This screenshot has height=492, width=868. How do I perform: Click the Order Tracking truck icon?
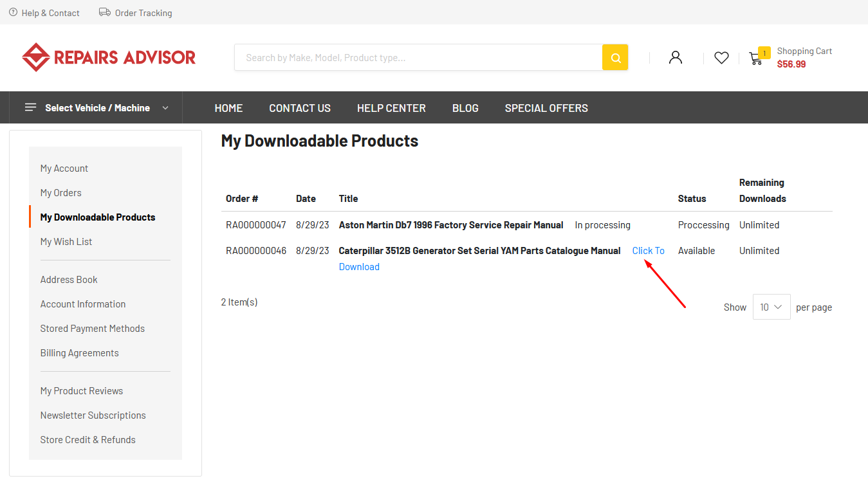104,12
